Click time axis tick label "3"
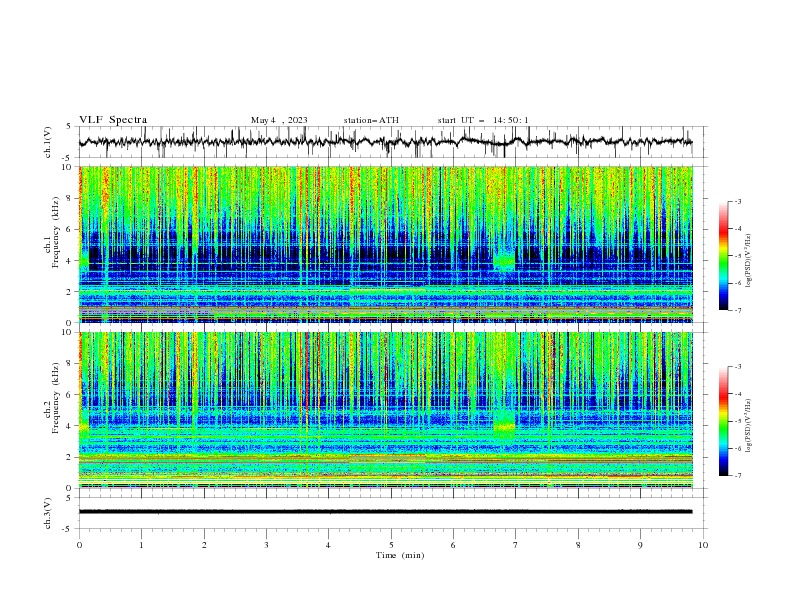Screen dimensions: 792x612 click(x=266, y=545)
